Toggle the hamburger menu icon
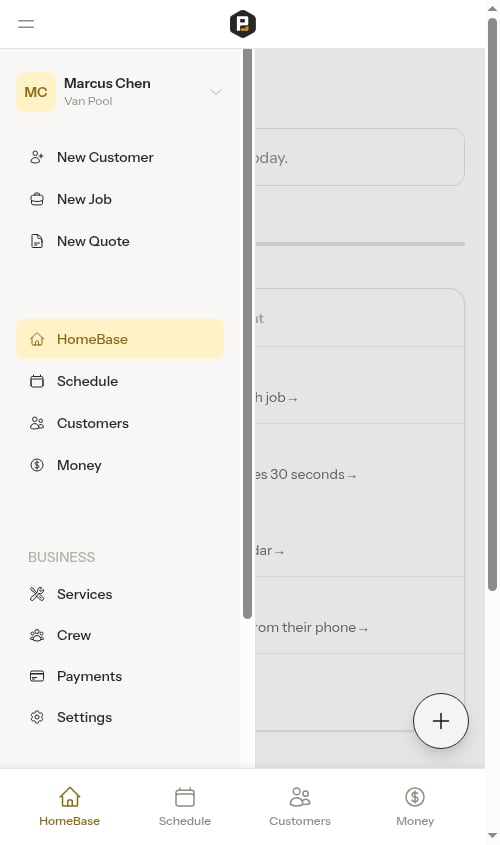The width and height of the screenshot is (500, 845). [x=26, y=24]
